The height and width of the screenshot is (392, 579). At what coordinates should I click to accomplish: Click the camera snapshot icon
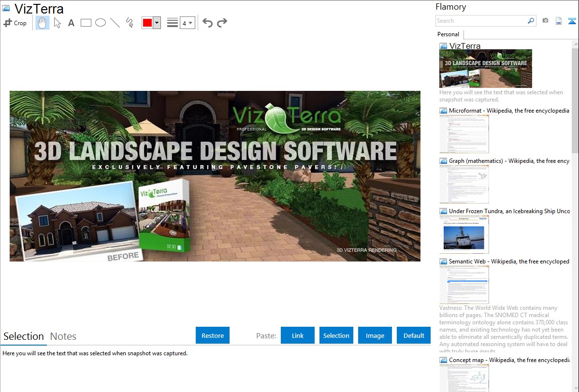click(545, 21)
